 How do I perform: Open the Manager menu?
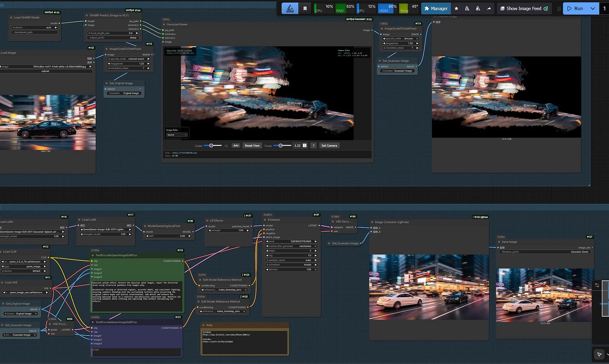pyautogui.click(x=436, y=8)
